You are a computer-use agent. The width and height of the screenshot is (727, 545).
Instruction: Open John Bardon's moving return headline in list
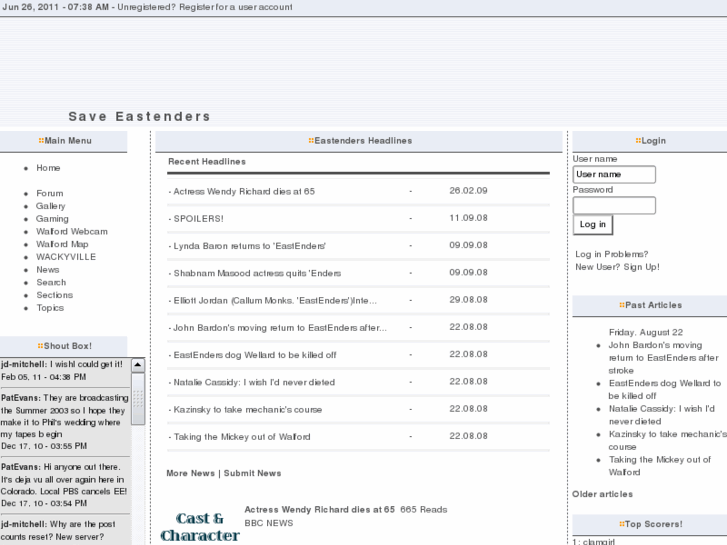click(x=280, y=328)
